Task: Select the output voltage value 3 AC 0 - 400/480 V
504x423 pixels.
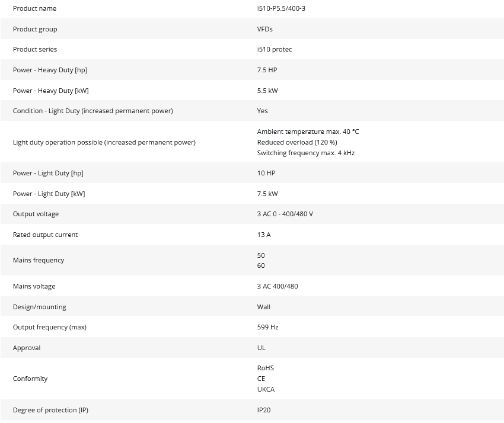Action: tap(285, 214)
